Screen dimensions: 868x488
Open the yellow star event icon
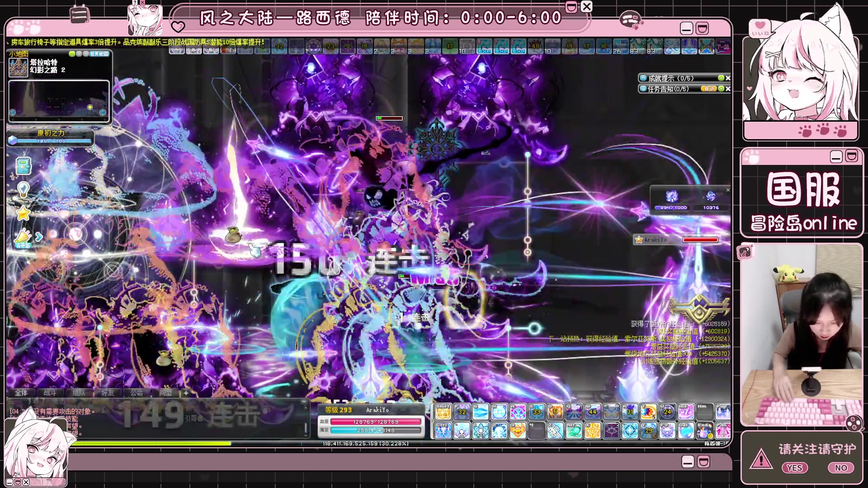pyautogui.click(x=23, y=213)
